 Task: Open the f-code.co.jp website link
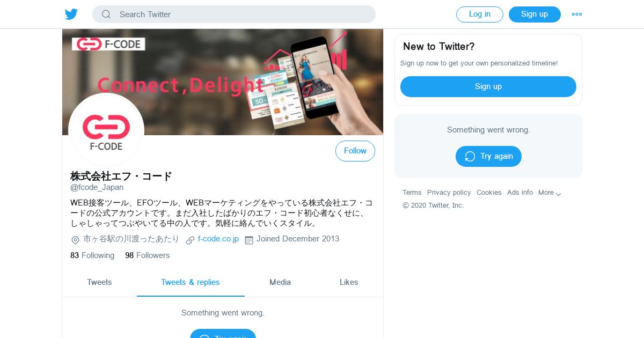tap(218, 239)
